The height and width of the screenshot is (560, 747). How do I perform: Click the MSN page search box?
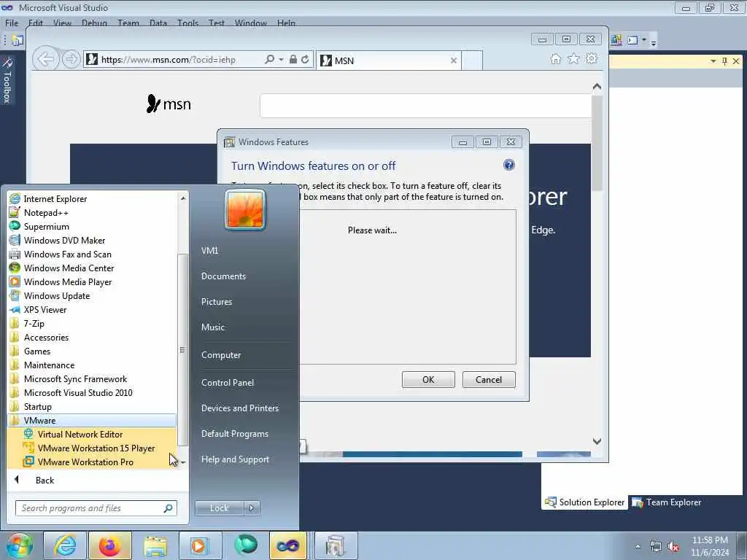click(425, 105)
